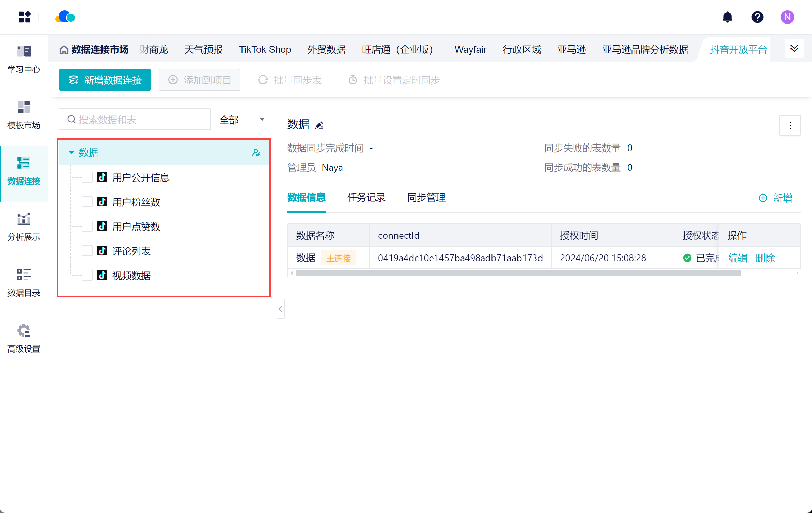
Task: Check the 用户公开信息 table checkbox
Action: [x=87, y=177]
